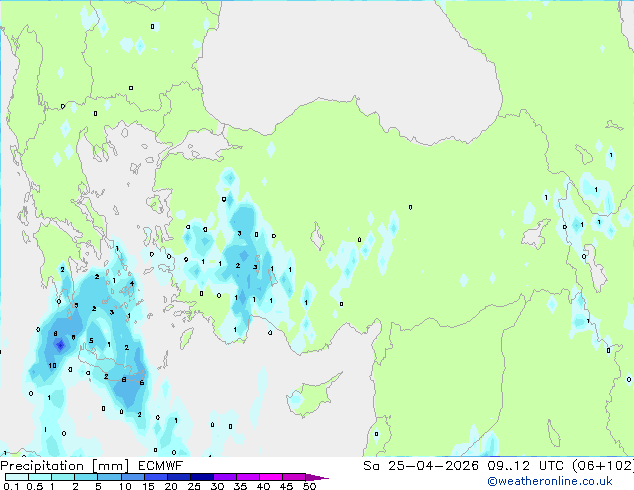Click the 2–5 mm legend color box
634x490 pixels.
86,477
